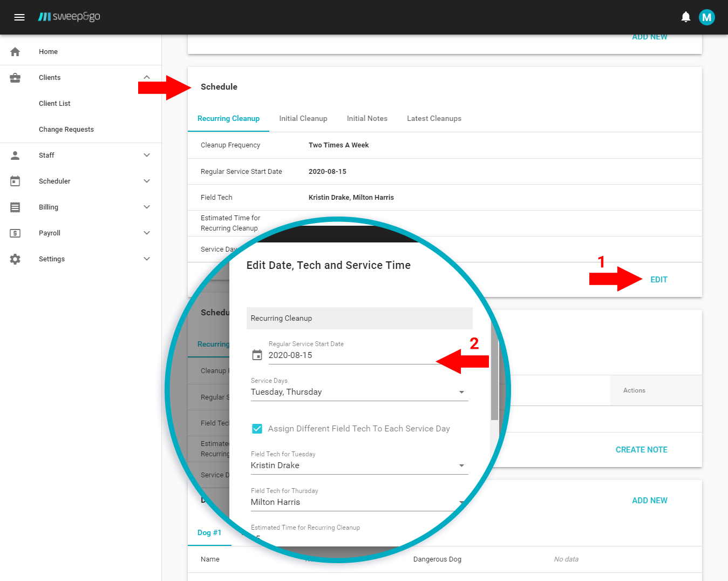
Task: Uncheck Assign Different Field Tech checkbox
Action: [x=257, y=429]
